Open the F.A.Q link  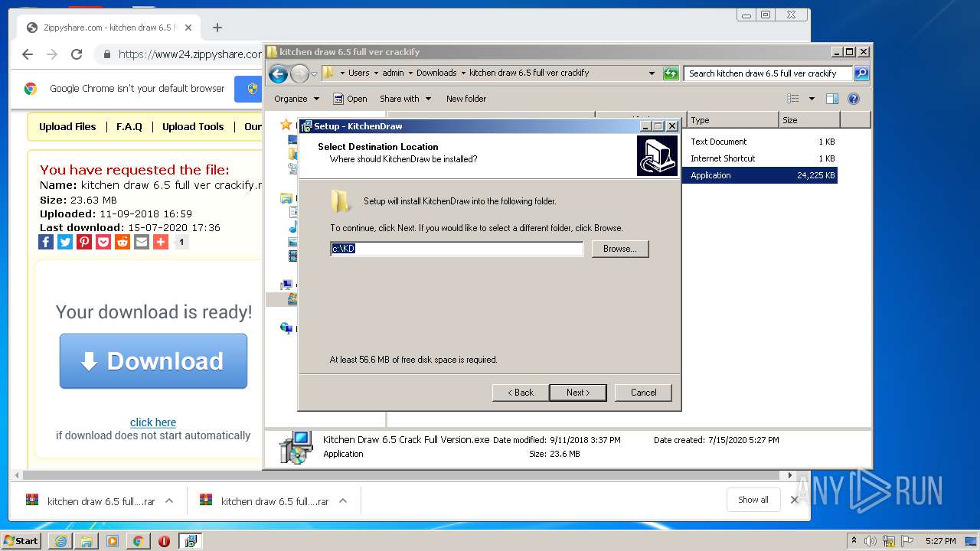[129, 127]
